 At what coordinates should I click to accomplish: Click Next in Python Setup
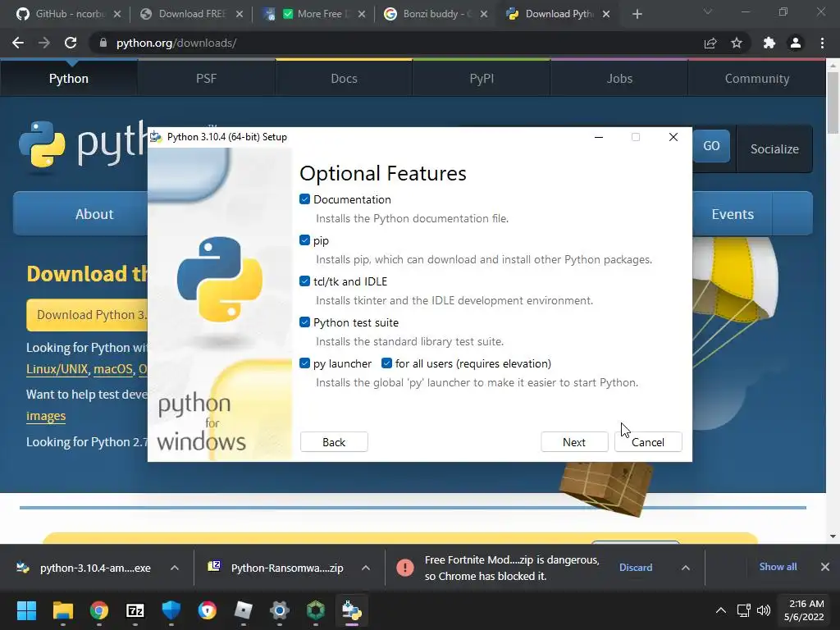(x=574, y=442)
